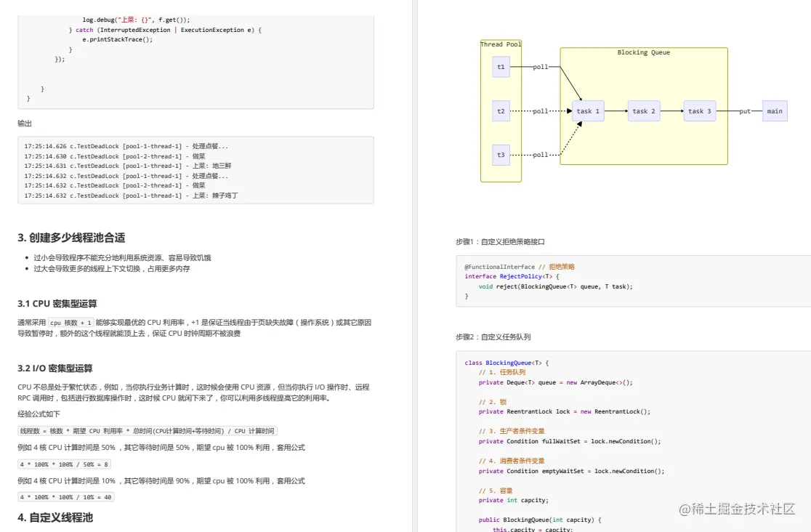
Task: Click the "Blocking Queue" diagram title
Action: 644,52
